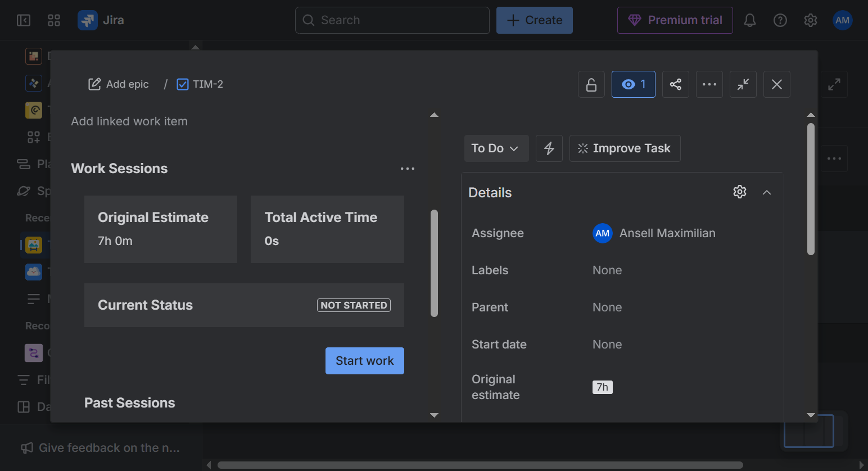This screenshot has width=868, height=471.
Task: Open the notifications bell
Action: 750,20
